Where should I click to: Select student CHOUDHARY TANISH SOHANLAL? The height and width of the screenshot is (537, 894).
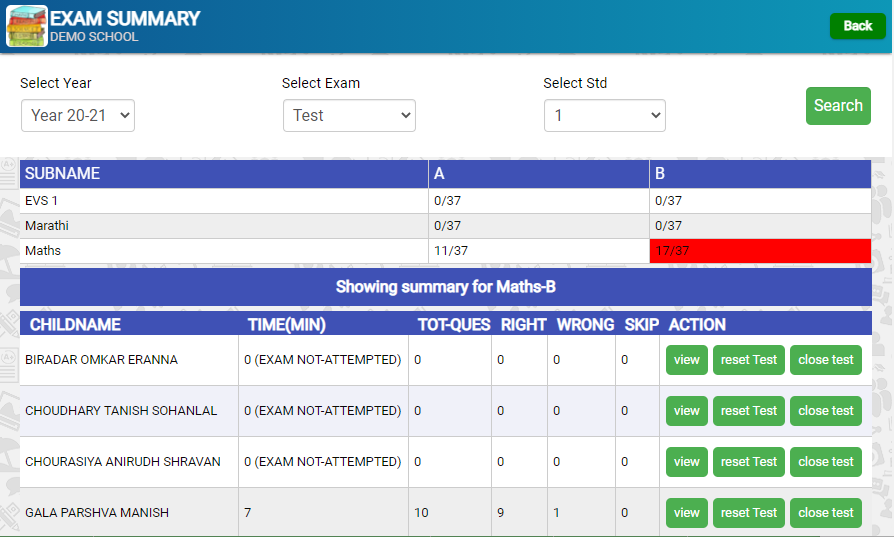tap(121, 411)
